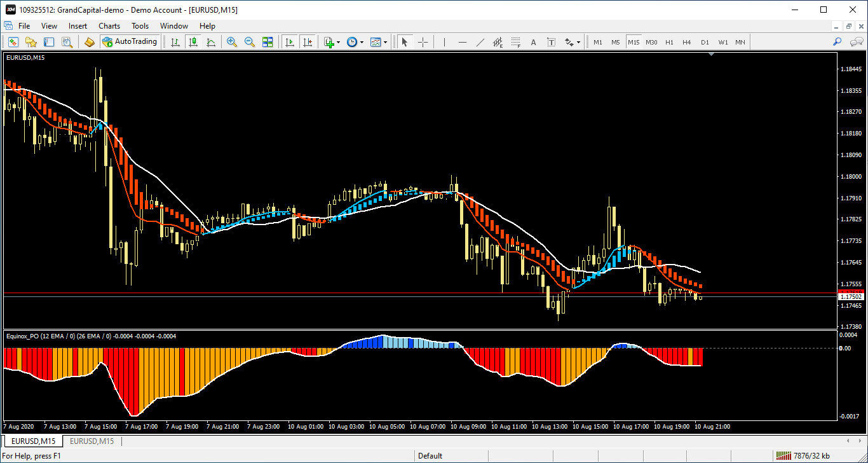Screen dimensions: 868x463
Task: Toggle the AutoTrading button
Action: pyautogui.click(x=130, y=42)
